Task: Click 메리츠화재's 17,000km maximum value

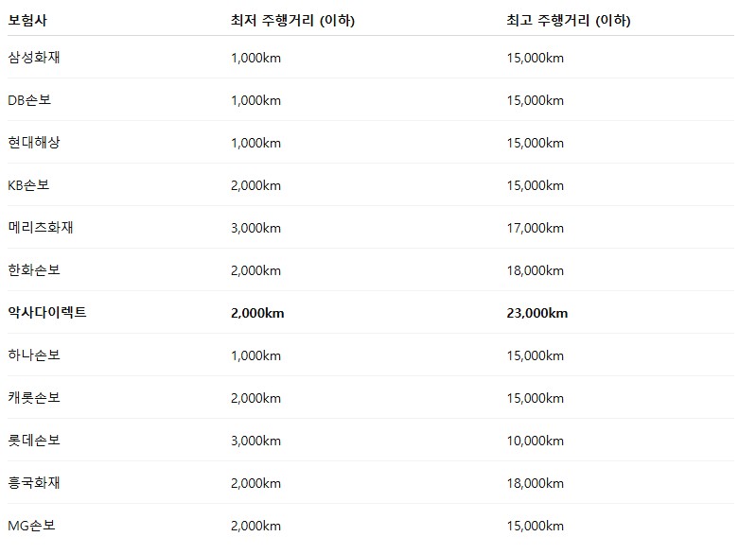Action: pos(536,228)
